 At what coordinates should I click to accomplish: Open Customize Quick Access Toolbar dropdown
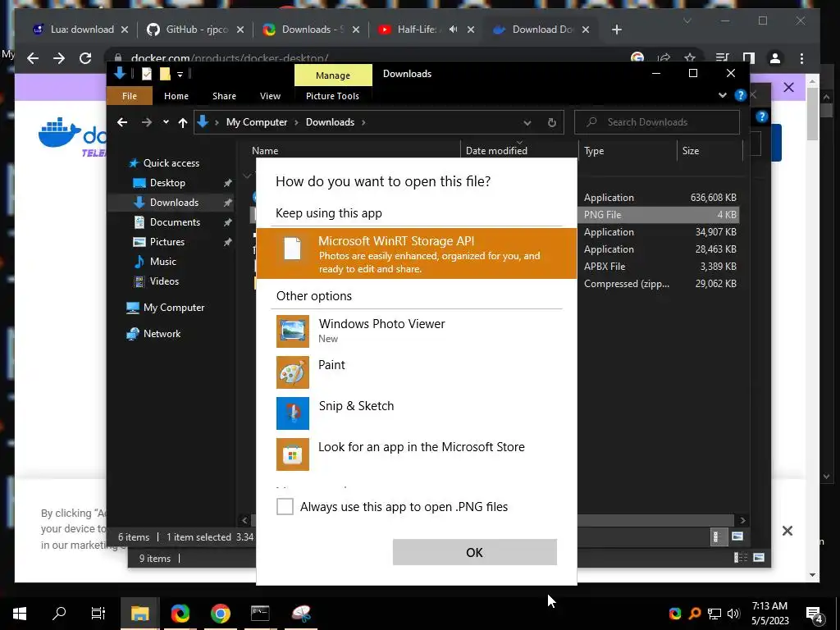[x=180, y=75]
